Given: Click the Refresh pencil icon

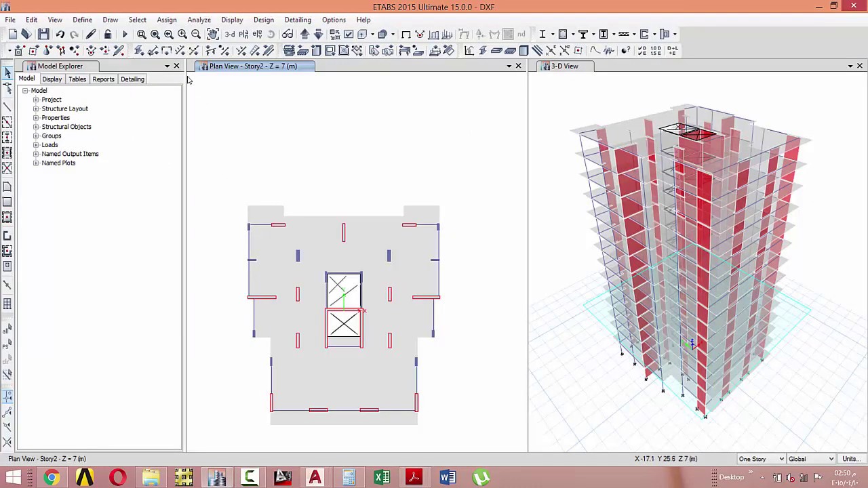Looking at the screenshot, I should 91,34.
